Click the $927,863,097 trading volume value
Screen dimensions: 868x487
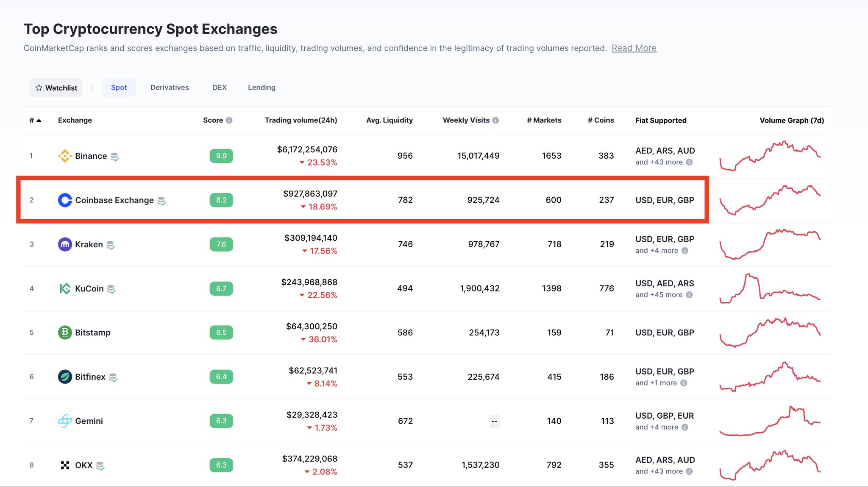(x=310, y=193)
